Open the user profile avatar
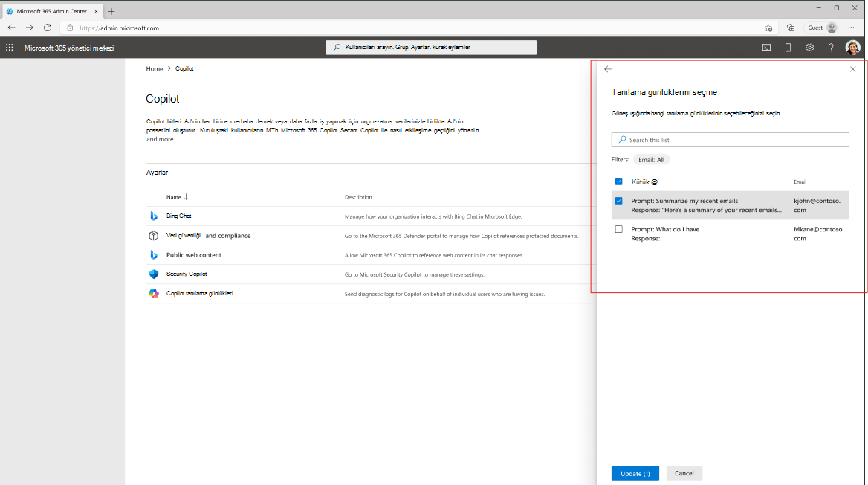The height and width of the screenshot is (485, 868). pos(852,48)
